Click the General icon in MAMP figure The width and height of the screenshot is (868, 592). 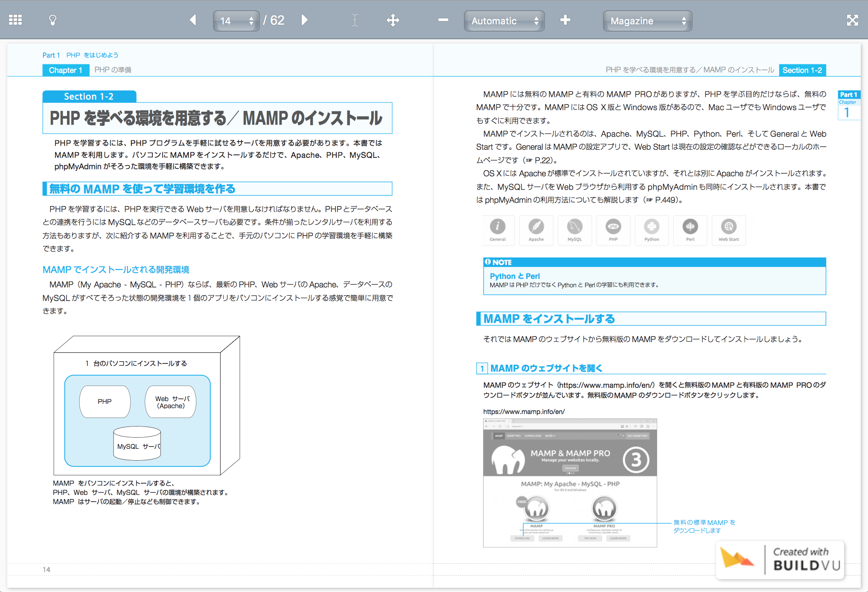pyautogui.click(x=498, y=230)
